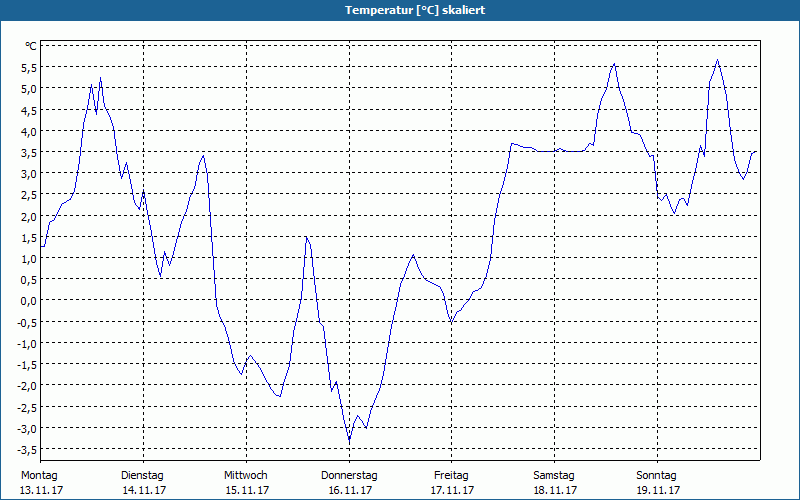The image size is (800, 500).
Task: Click the '-2,0' axis label
Action: pos(28,386)
